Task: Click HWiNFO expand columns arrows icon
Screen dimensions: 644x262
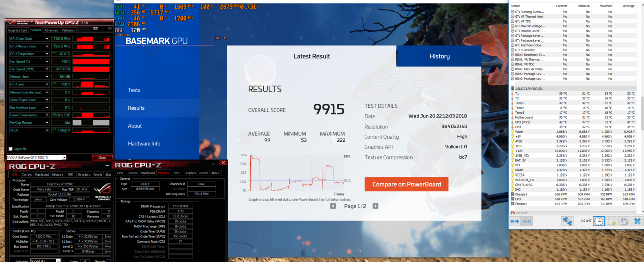Action: coord(515,221)
